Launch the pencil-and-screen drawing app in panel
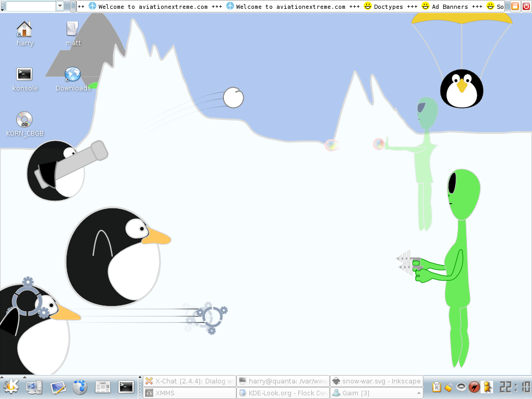 pos(58,387)
